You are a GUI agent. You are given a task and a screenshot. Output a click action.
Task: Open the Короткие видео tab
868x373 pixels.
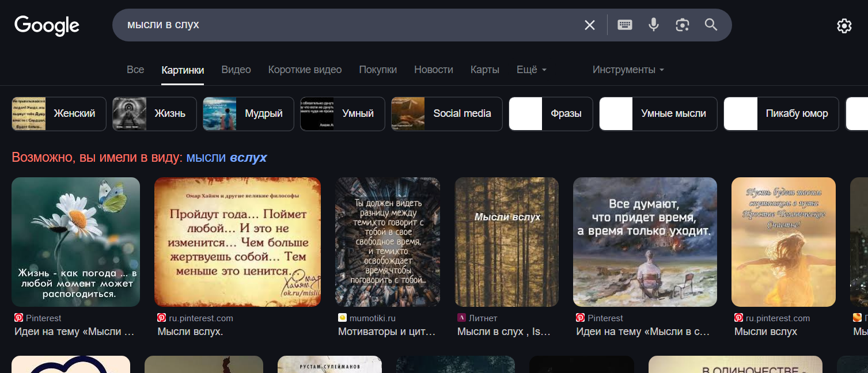(305, 70)
